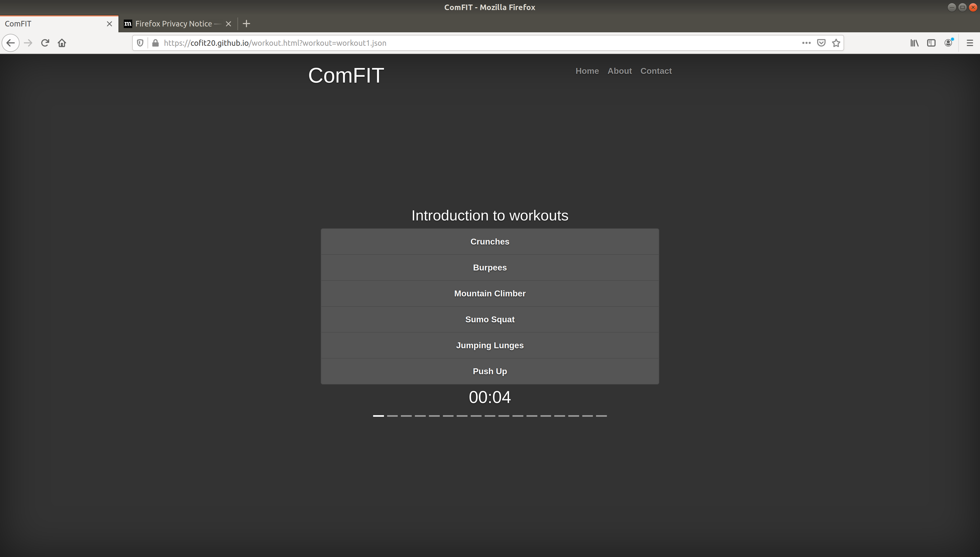Image resolution: width=980 pixels, height=557 pixels.
Task: Navigate to the About page link
Action: pyautogui.click(x=620, y=71)
